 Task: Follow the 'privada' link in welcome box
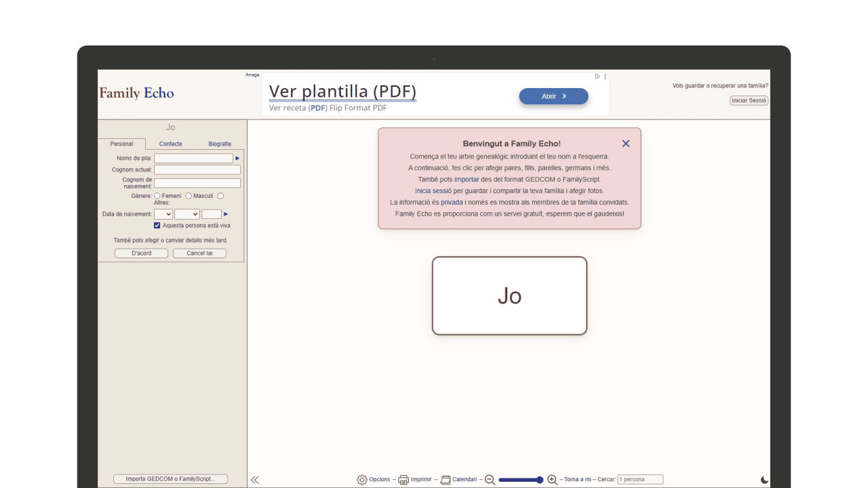452,203
